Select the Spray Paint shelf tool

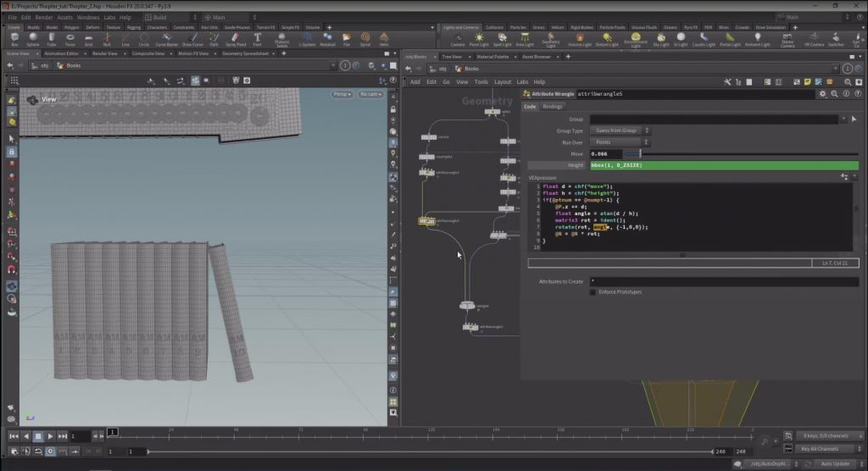point(236,39)
